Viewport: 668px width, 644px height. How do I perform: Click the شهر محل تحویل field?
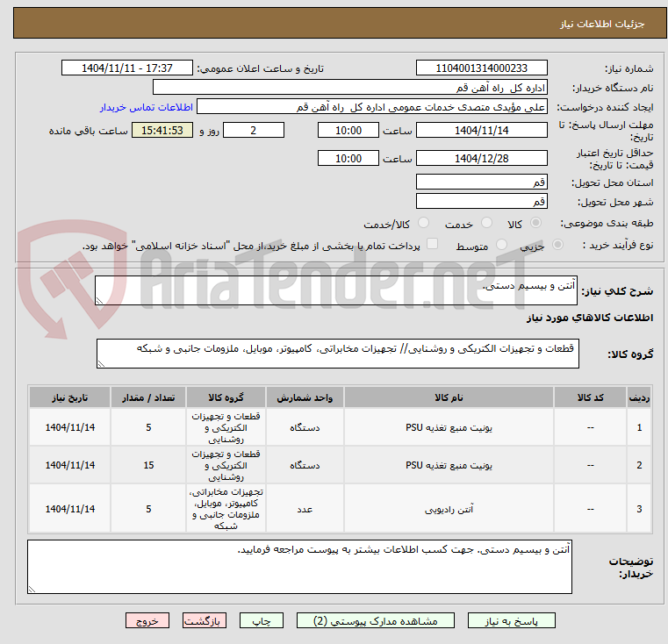click(x=481, y=201)
